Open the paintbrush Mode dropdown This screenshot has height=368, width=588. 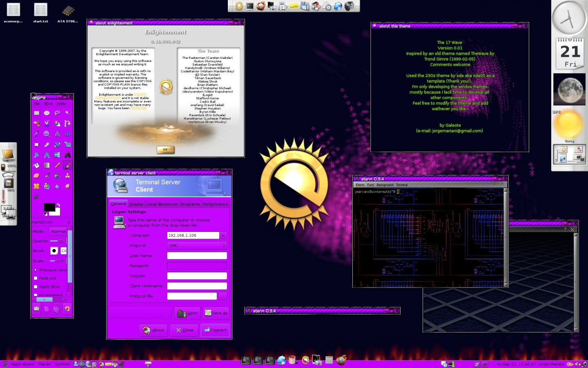[x=58, y=231]
